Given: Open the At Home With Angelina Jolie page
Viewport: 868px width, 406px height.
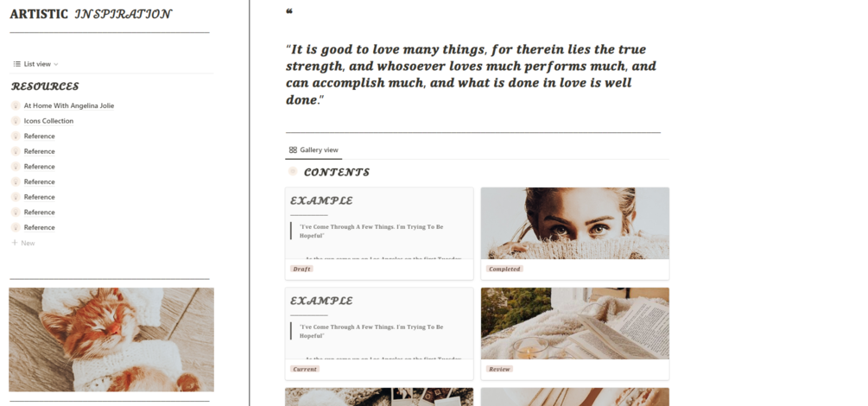Looking at the screenshot, I should pos(68,105).
